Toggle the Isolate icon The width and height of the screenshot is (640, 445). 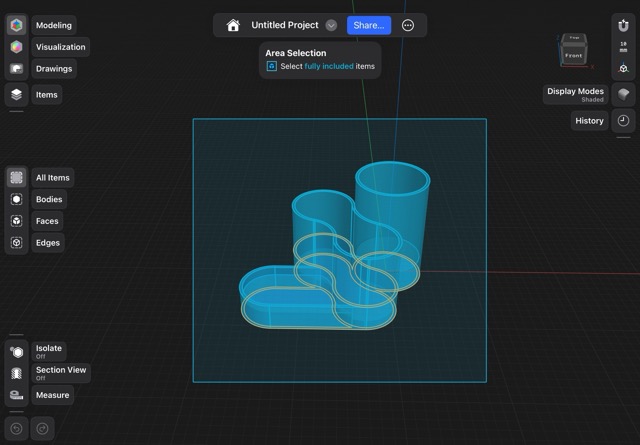point(16,352)
